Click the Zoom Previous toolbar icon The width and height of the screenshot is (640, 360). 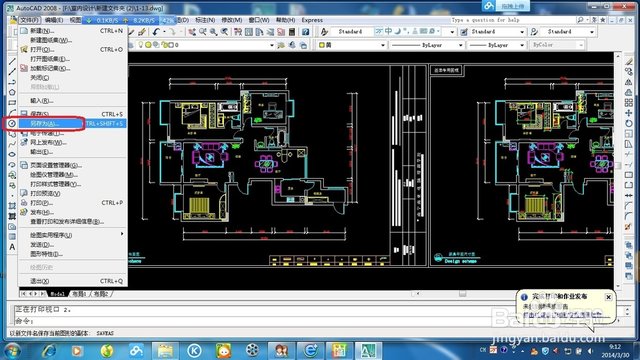point(224,31)
